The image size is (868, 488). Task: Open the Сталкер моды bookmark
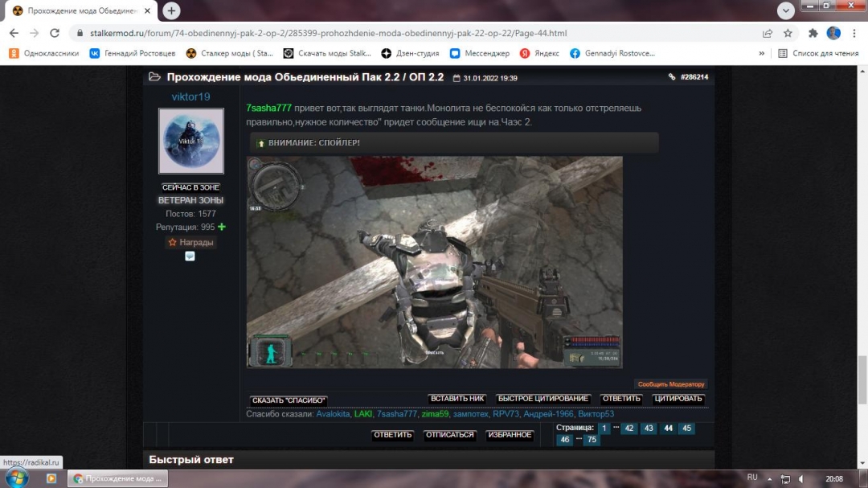click(229, 53)
